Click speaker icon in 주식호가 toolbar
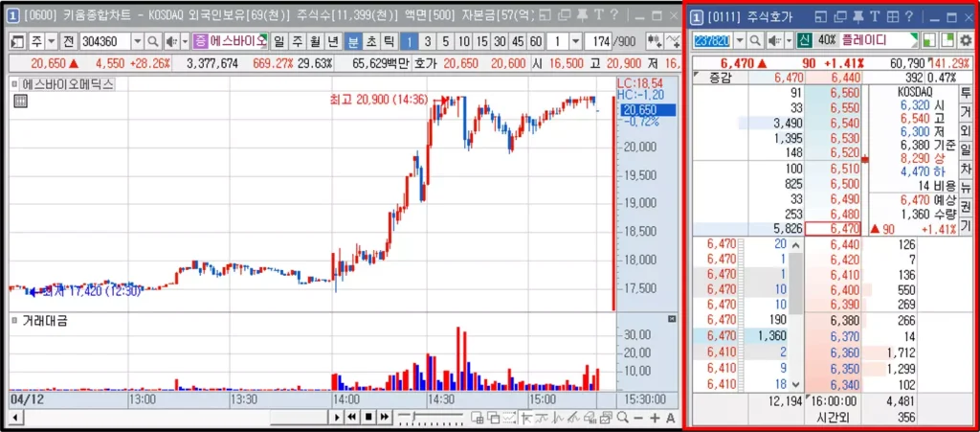This screenshot has height=432, width=980. coord(773,40)
